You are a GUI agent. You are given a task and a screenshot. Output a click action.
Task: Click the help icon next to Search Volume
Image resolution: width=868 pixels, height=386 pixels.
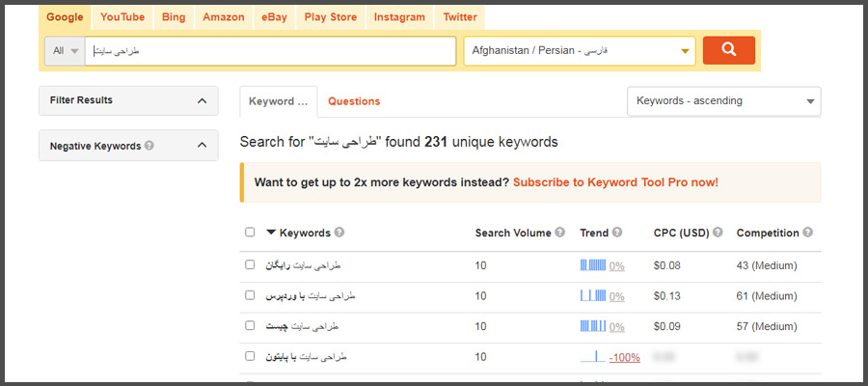pos(560,233)
